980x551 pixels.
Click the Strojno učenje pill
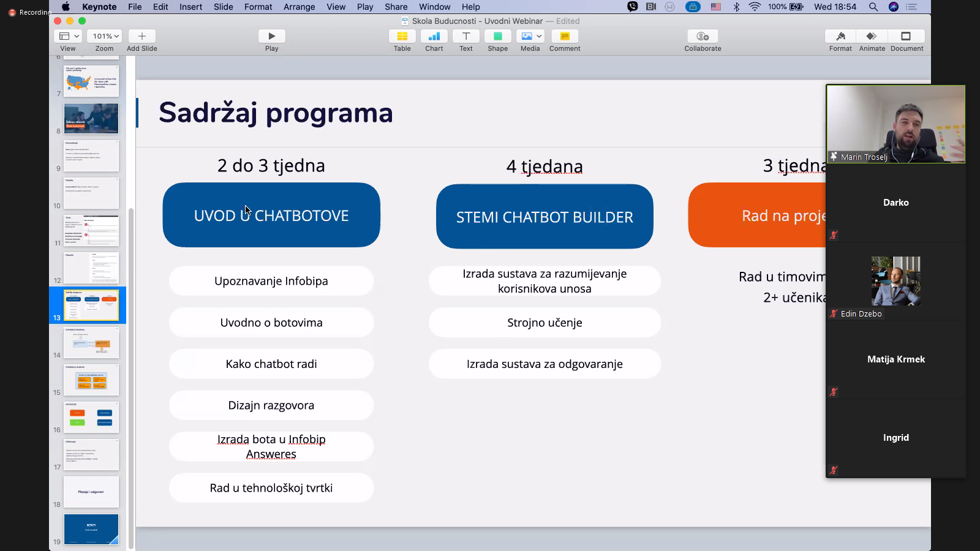coord(545,323)
